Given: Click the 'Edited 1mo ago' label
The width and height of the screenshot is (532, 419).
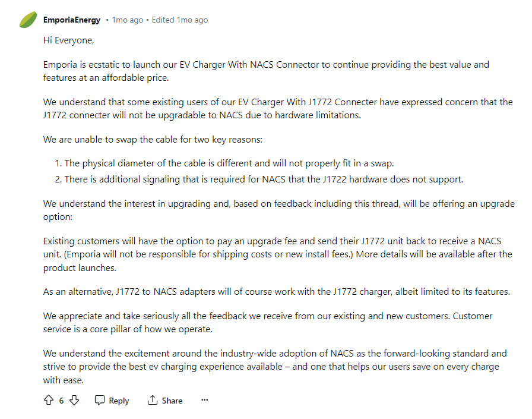Looking at the screenshot, I should tap(180, 20).
